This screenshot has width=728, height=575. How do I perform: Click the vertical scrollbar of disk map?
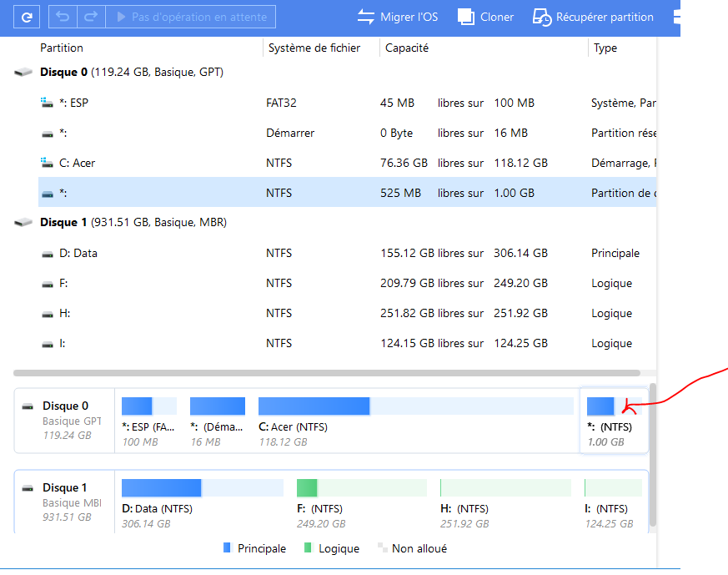click(x=653, y=454)
